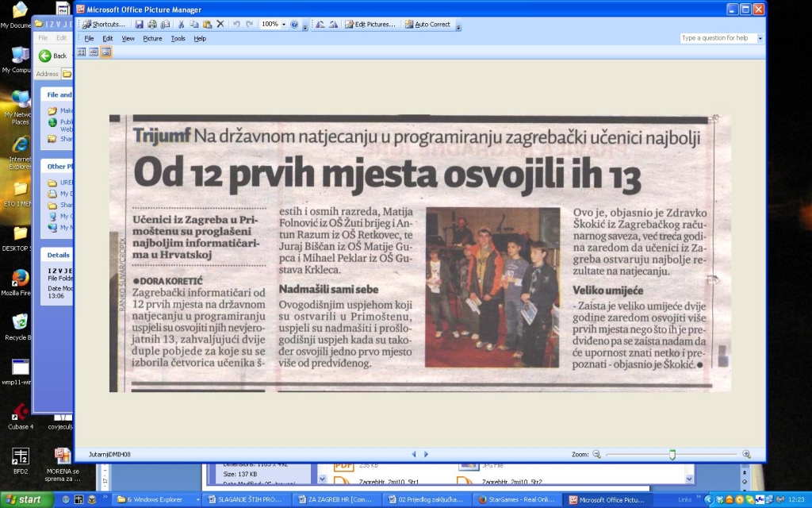This screenshot has height=508, width=812.
Task: Click the Print icon in the toolbar
Action: tap(152, 25)
